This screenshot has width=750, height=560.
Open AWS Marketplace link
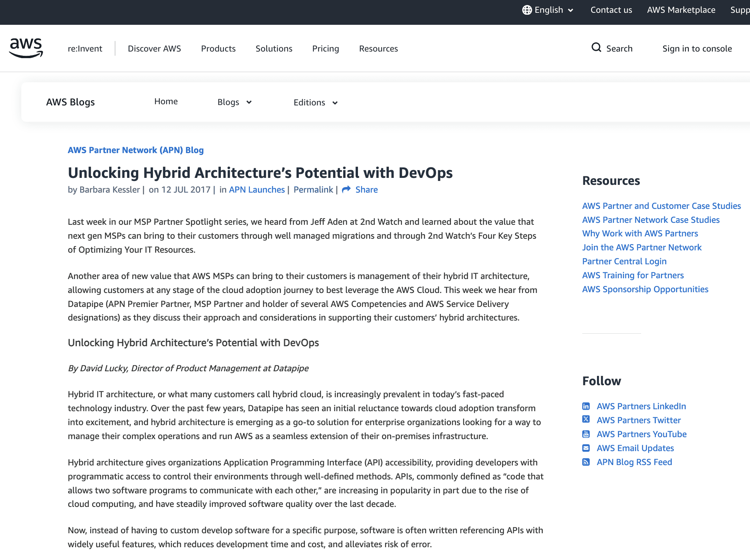coord(681,10)
